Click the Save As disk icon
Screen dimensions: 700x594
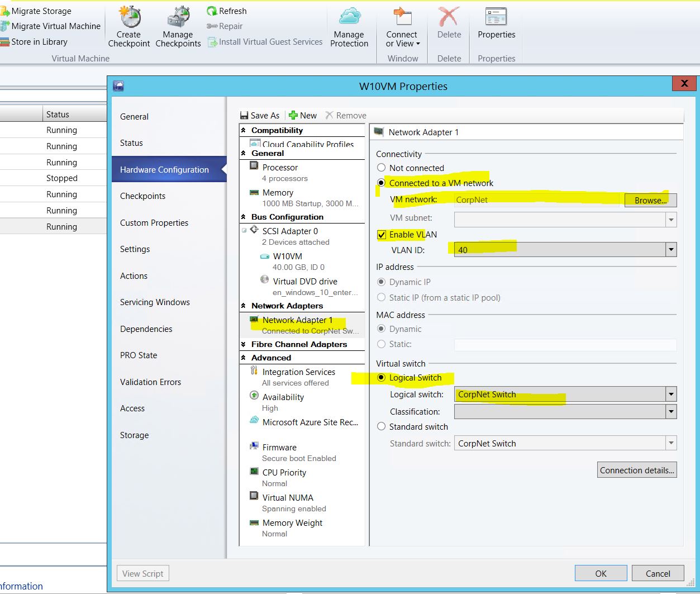(244, 116)
